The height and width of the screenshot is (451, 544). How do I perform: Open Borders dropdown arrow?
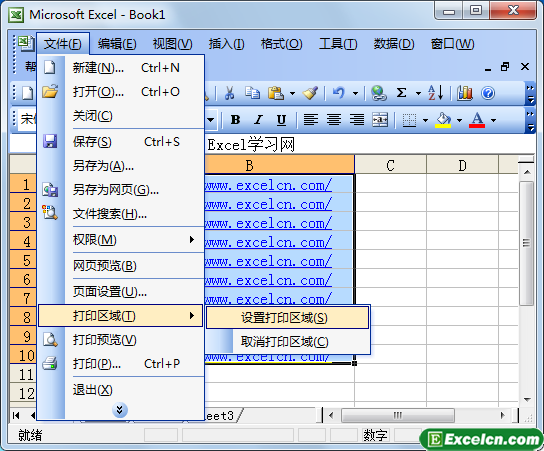(x=425, y=120)
